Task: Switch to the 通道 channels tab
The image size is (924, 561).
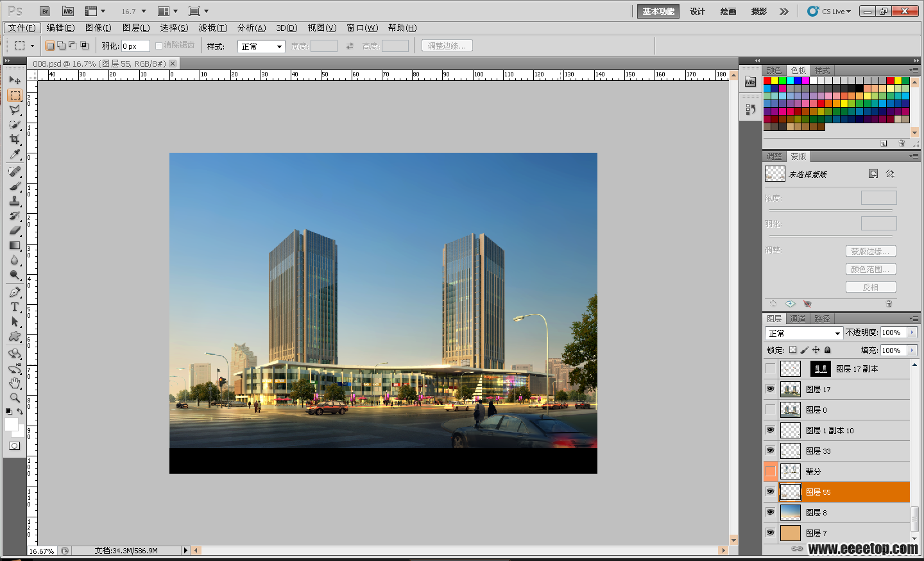Action: (x=798, y=318)
